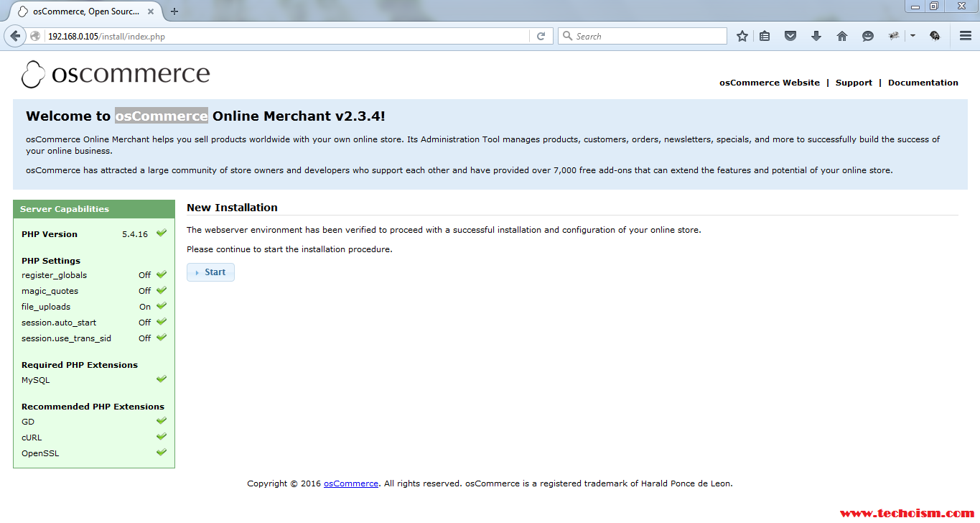Viewport: 980px width, 523px height.
Task: Open the osCommerce Website link
Action: click(x=770, y=83)
